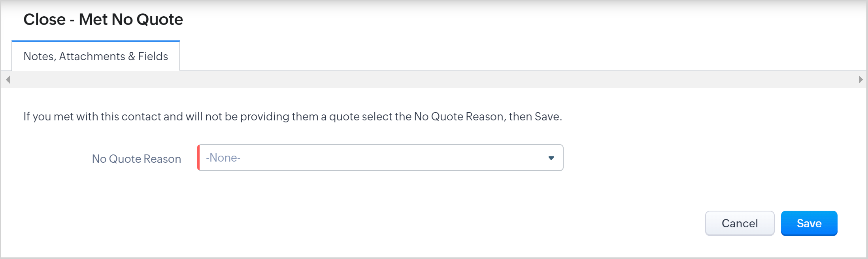Select the Notes, Attachments & Fields tab label
Image resolution: width=868 pixels, height=259 pixels.
(96, 56)
